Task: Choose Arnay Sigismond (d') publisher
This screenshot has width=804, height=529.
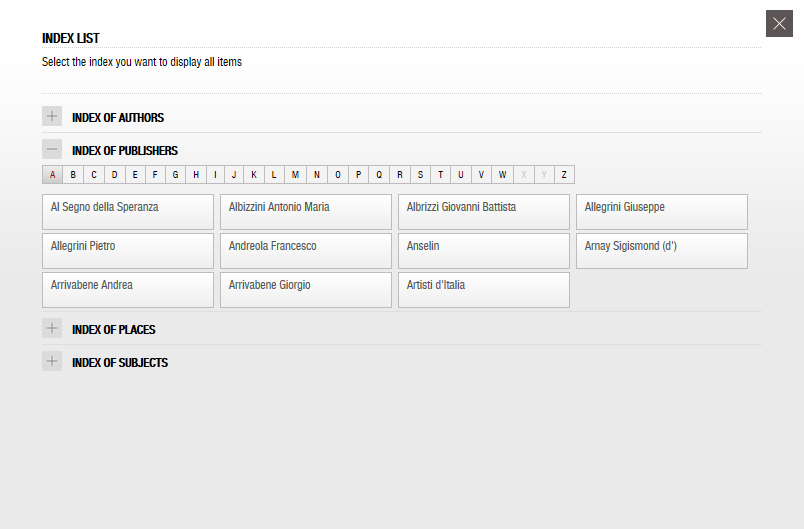Action: 661,251
